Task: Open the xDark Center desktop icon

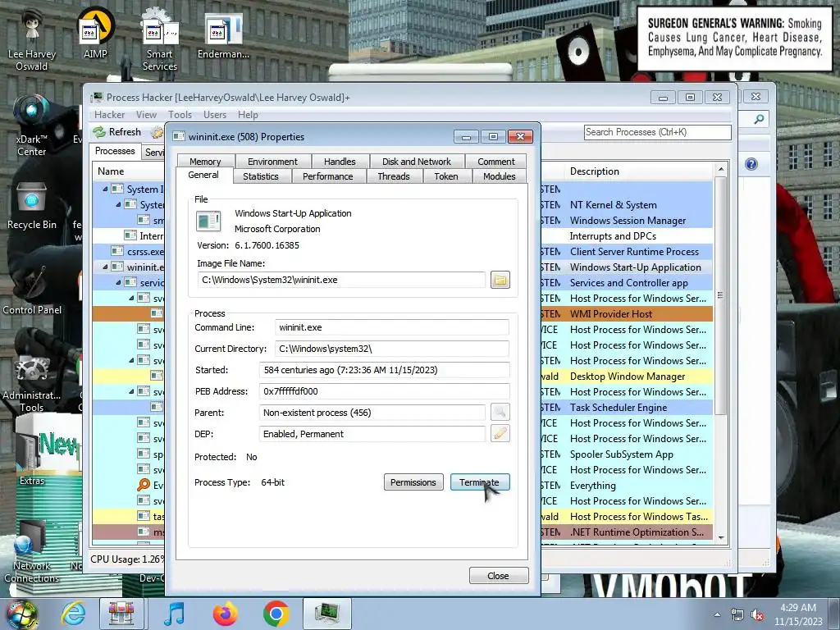Action: pyautogui.click(x=32, y=126)
